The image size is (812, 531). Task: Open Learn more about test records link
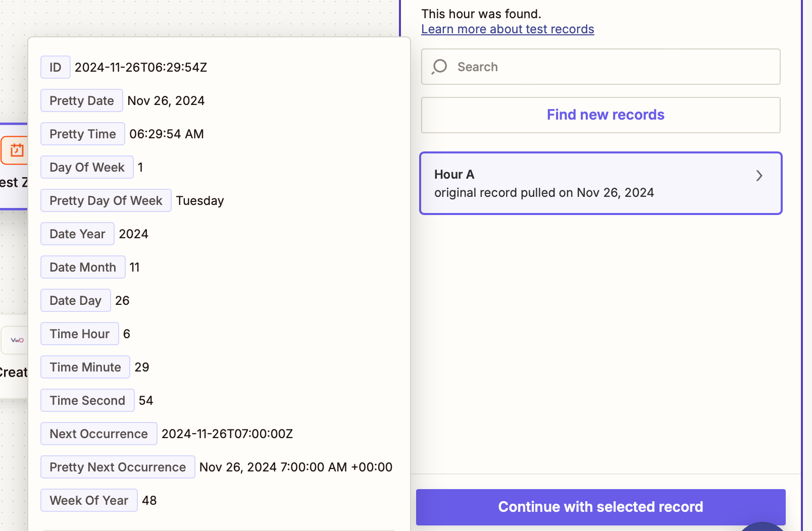tap(507, 29)
